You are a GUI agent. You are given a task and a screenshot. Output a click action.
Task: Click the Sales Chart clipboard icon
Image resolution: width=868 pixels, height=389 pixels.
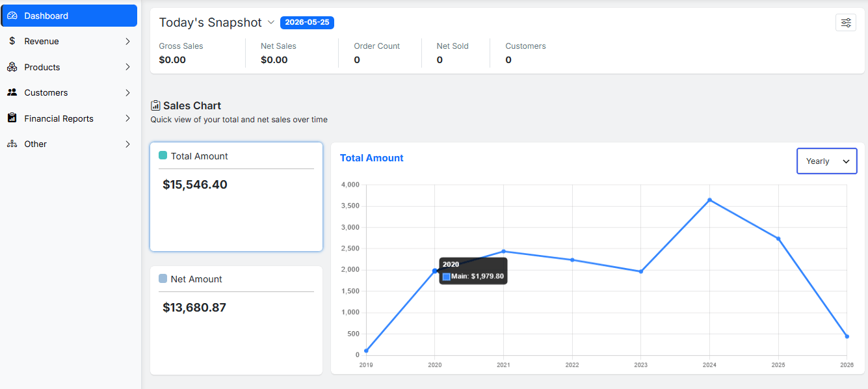pyautogui.click(x=155, y=105)
